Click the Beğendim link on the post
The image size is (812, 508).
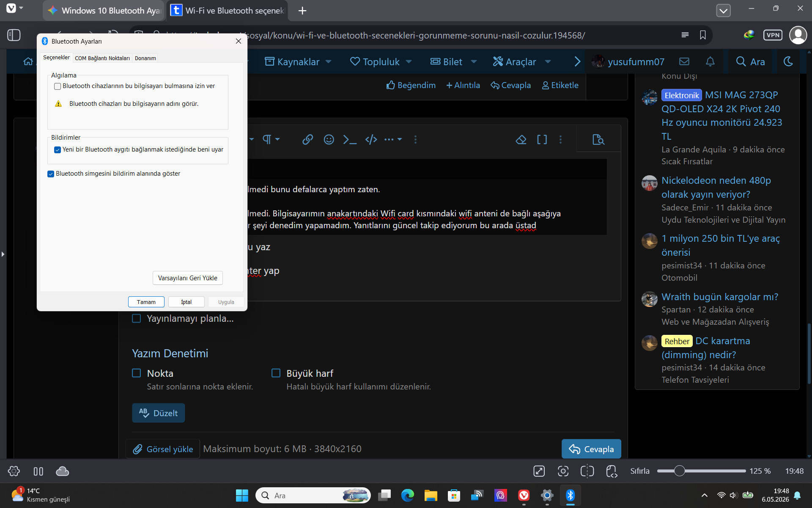click(x=411, y=85)
